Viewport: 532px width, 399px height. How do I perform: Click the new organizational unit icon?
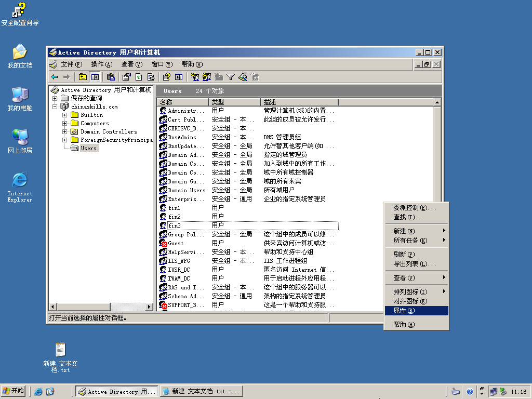[x=219, y=77]
